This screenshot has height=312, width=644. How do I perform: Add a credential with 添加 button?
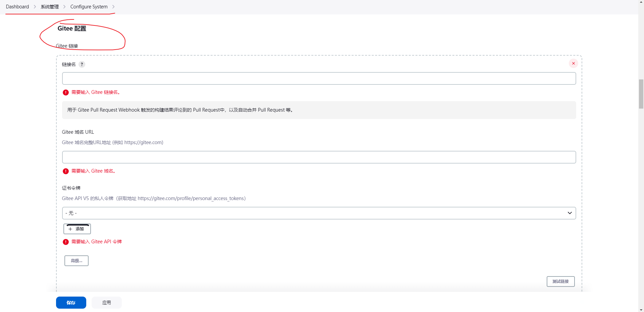77,229
